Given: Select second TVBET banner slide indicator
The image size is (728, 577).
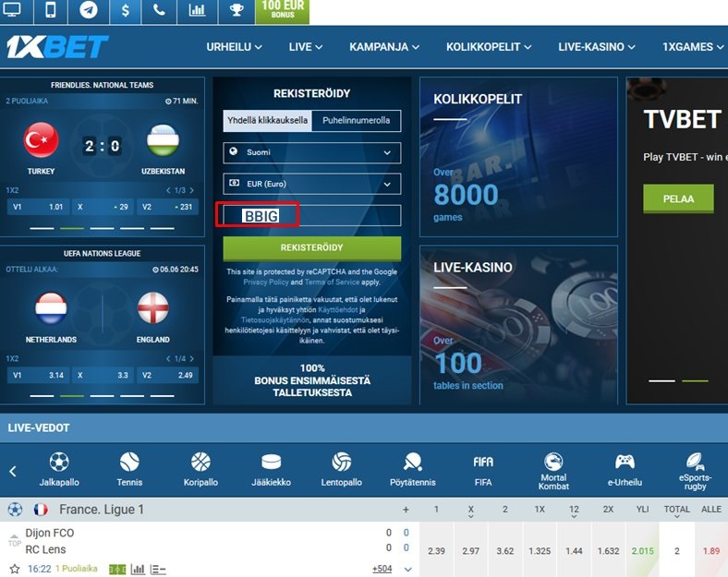Looking at the screenshot, I should tap(695, 381).
